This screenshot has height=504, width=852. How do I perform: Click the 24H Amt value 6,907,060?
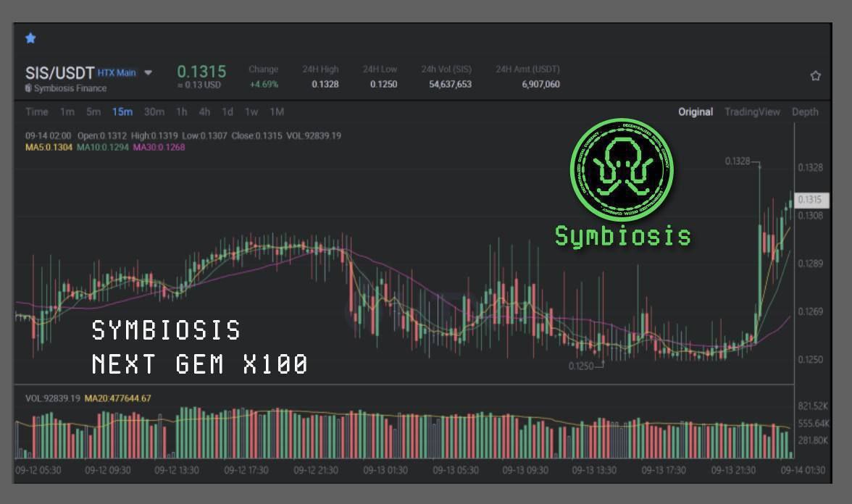540,84
